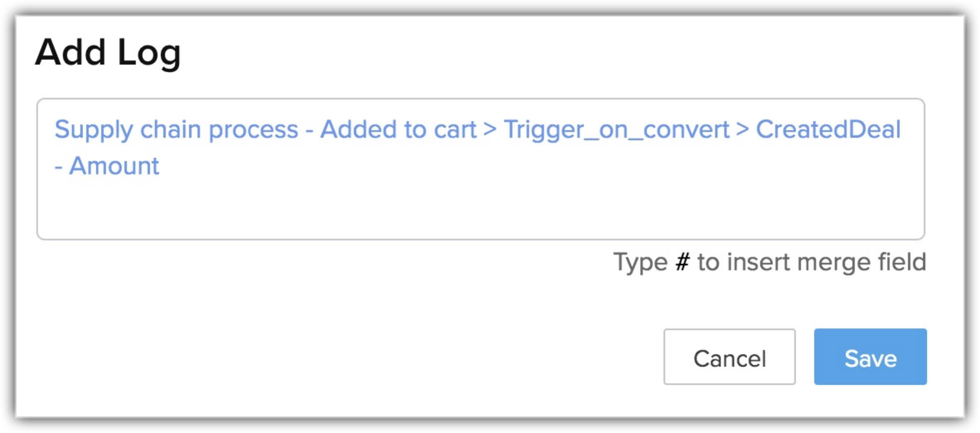Click the # symbol in the hint
The image size is (980, 433).
pos(683,262)
